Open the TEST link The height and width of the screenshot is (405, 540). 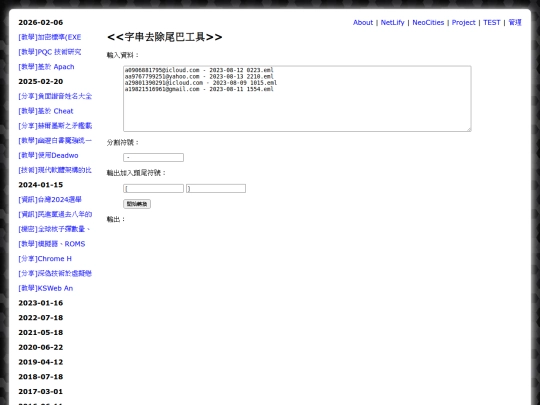pos(491,22)
